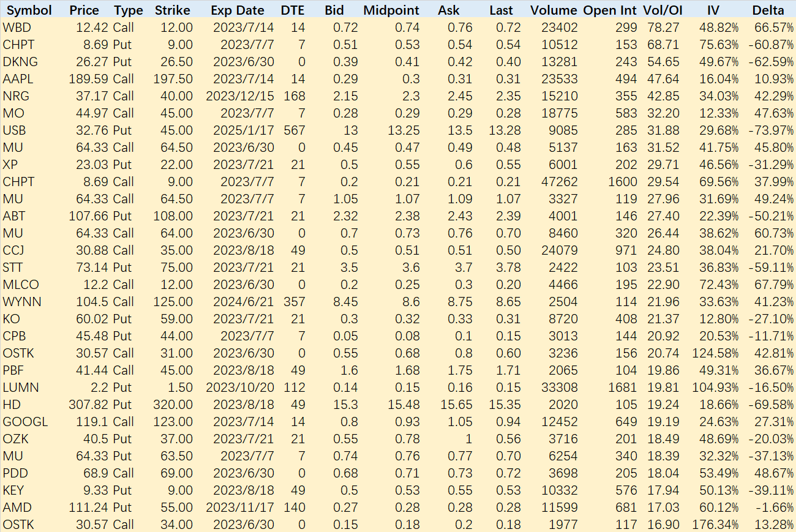Click the 189.59 price cell
The image size is (796, 532).
click(89, 79)
